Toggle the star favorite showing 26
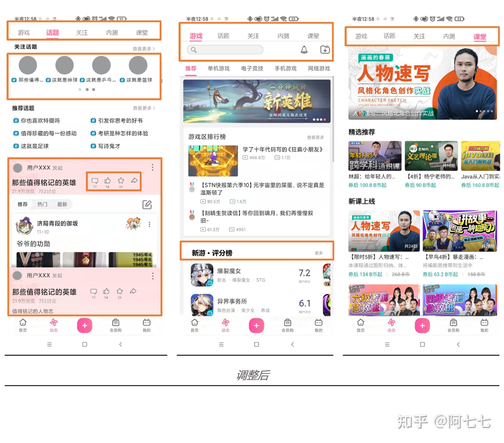Viewport: 504px width, 443px height. coord(121,181)
